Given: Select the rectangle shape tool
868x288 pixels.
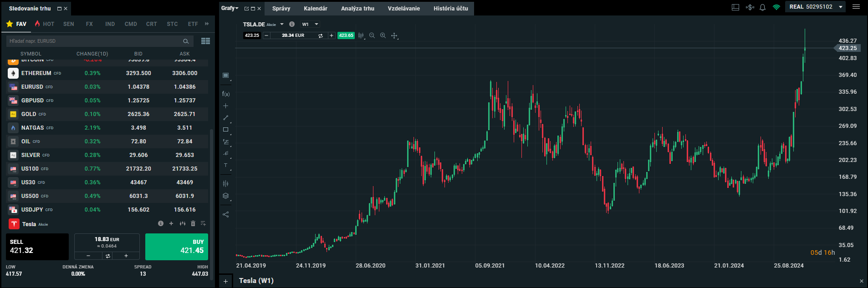Looking at the screenshot, I should [x=225, y=130].
